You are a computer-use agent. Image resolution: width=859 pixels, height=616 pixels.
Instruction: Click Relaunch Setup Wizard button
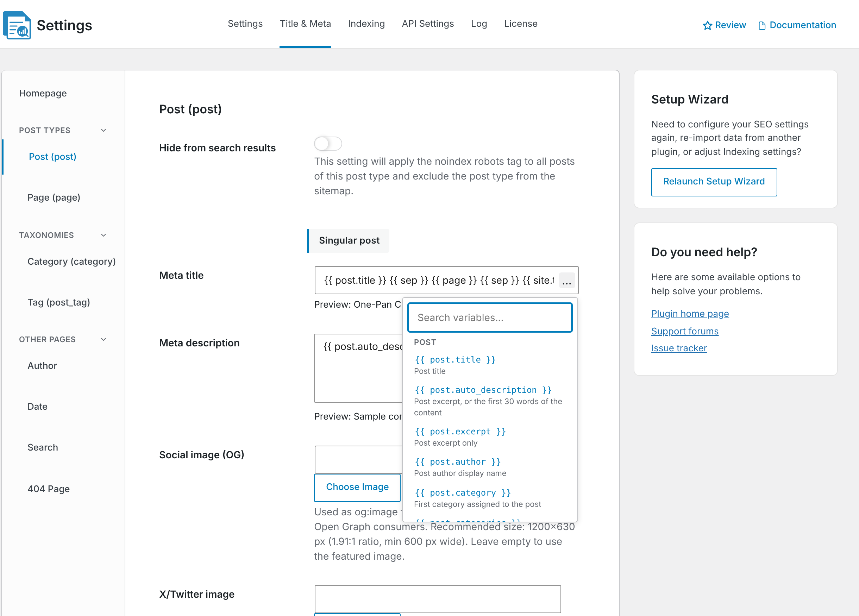714,182
